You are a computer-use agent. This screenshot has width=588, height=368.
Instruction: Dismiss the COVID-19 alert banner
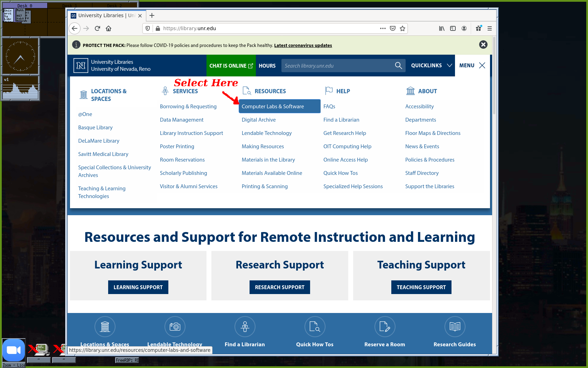[x=483, y=45]
